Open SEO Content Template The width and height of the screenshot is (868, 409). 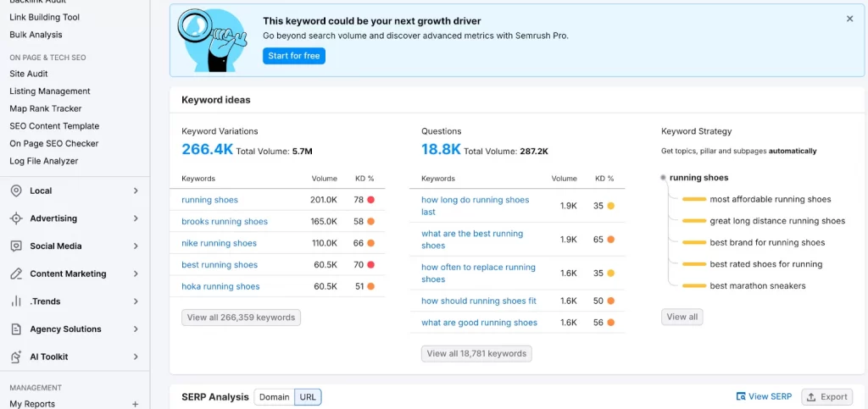tap(54, 126)
